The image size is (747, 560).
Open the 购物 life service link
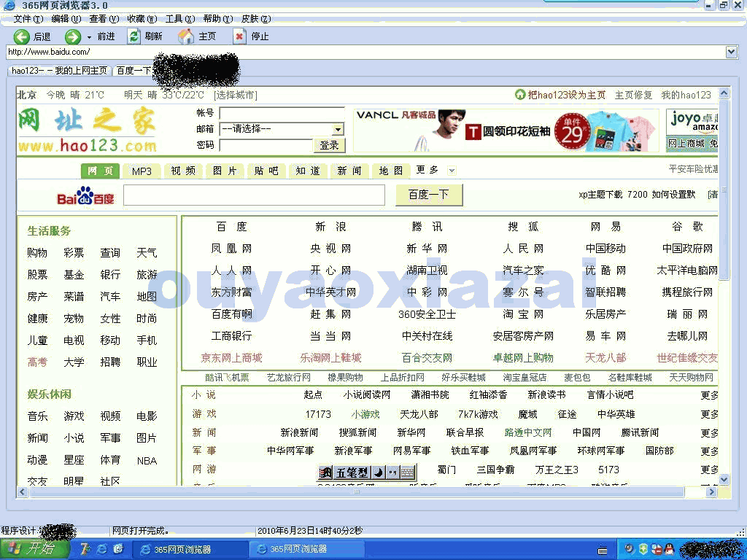pos(37,253)
